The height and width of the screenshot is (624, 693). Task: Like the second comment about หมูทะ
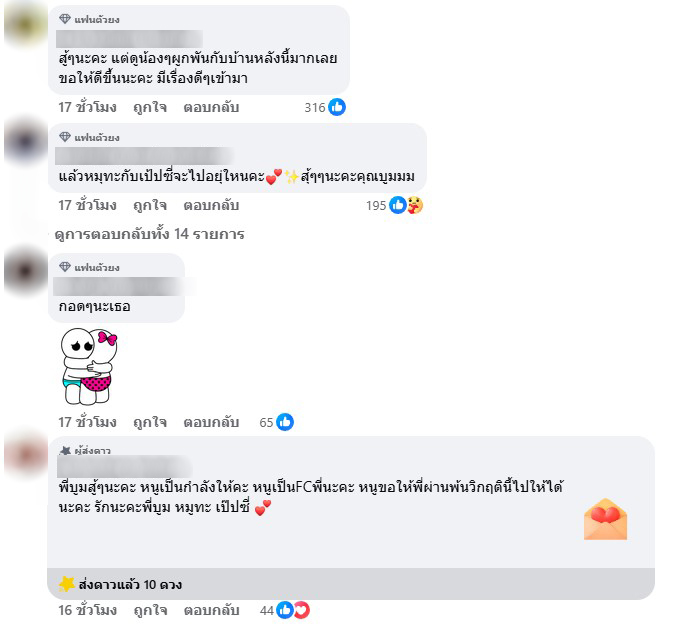point(150,205)
